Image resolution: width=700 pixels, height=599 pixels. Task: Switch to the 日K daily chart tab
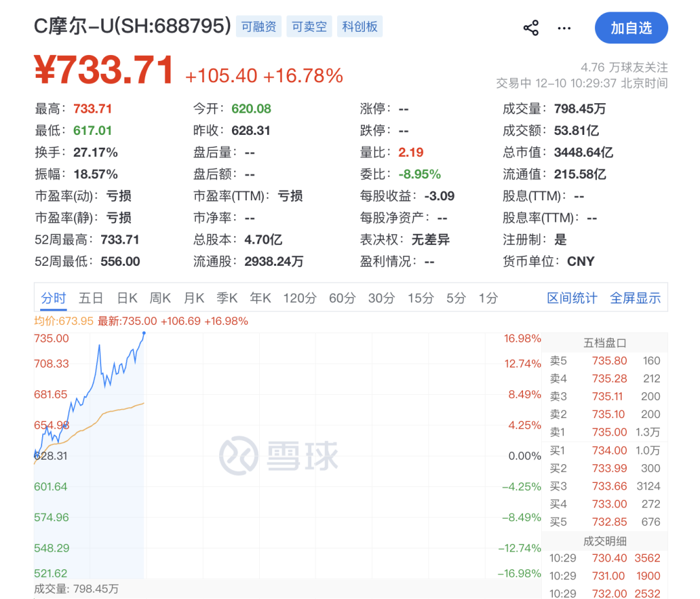pos(126,298)
